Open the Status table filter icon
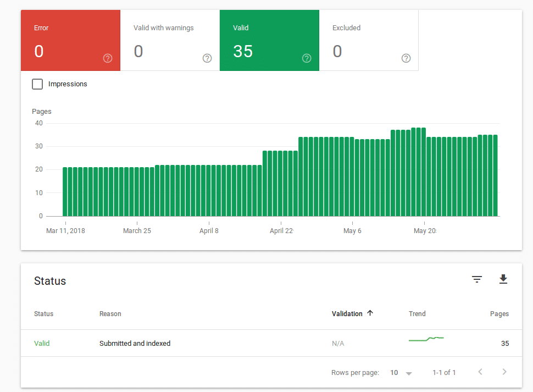The width and height of the screenshot is (533, 392). click(477, 280)
